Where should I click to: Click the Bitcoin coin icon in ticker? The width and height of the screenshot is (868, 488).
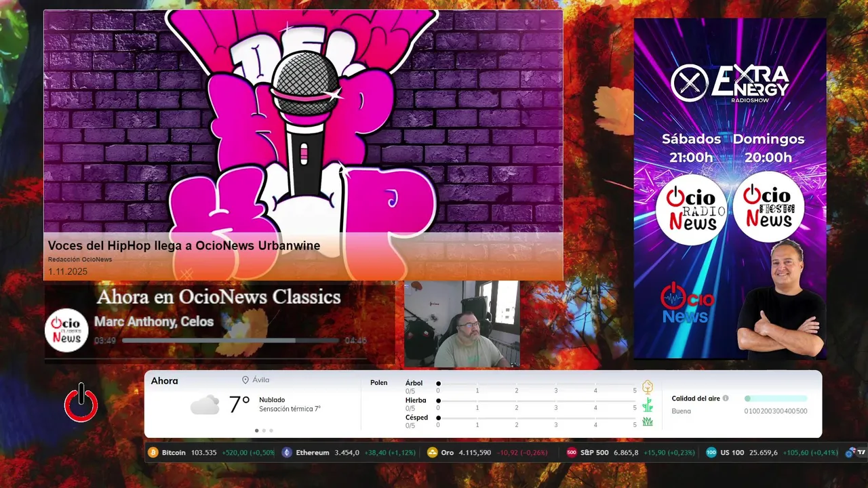[x=153, y=452]
